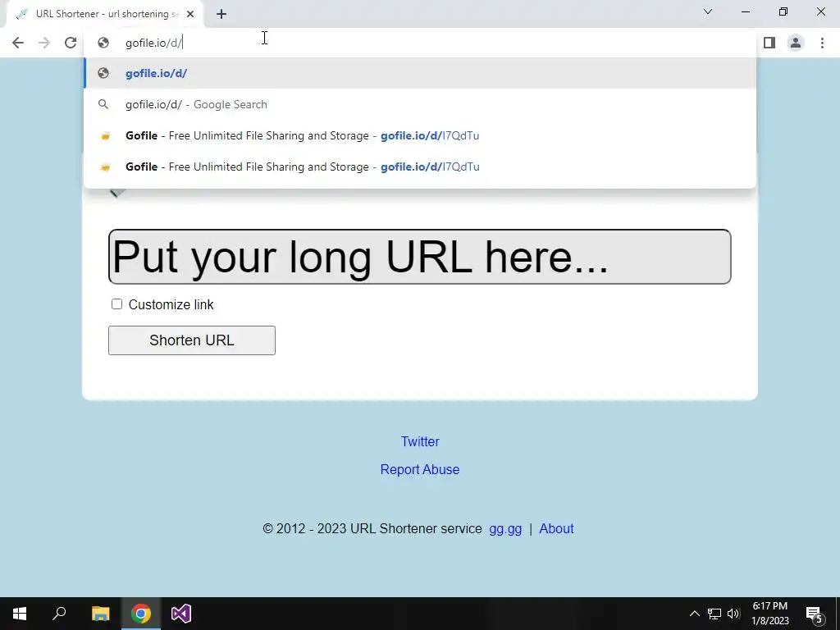Screen dimensions: 840x630
Task: Open the Report Abuse link
Action: (420, 469)
